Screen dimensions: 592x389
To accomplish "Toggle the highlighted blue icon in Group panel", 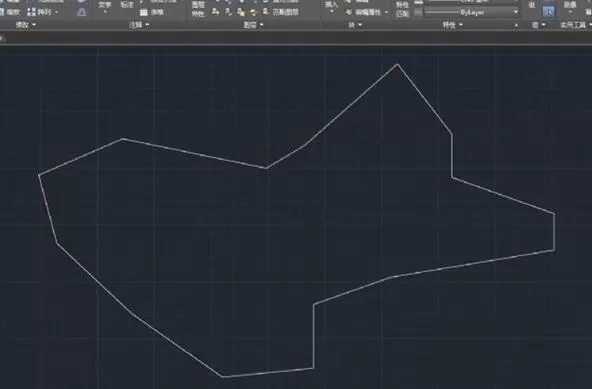I will 548,12.
